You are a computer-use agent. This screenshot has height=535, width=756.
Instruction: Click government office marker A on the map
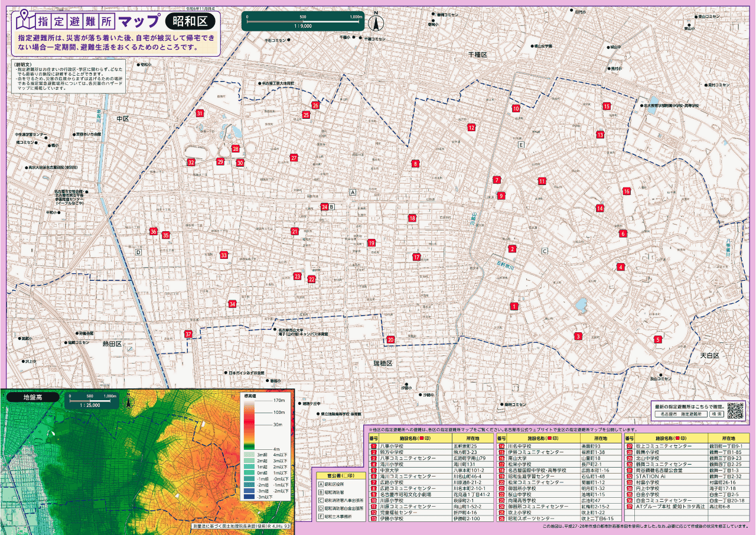tap(353, 192)
